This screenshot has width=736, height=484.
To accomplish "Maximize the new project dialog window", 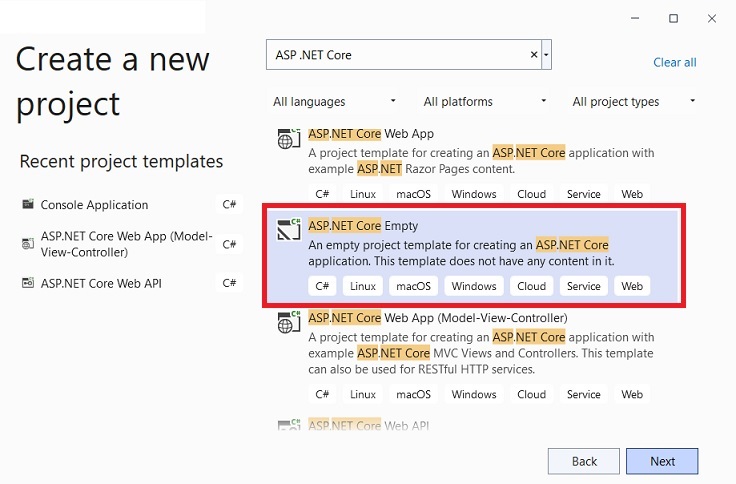I will 673,18.
